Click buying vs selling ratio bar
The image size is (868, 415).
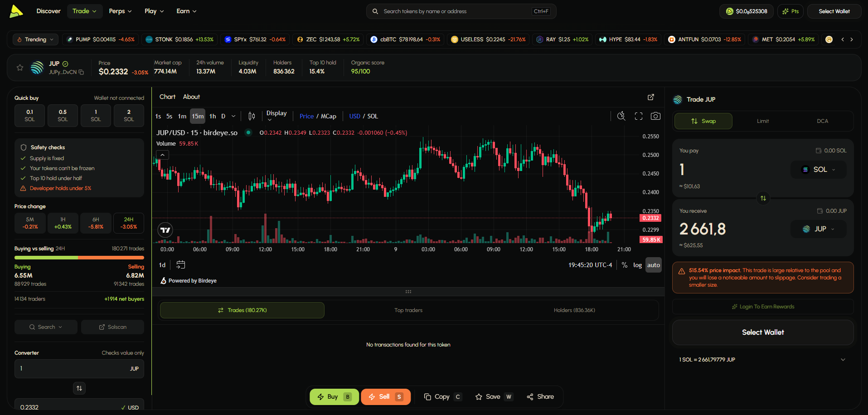[x=79, y=258]
